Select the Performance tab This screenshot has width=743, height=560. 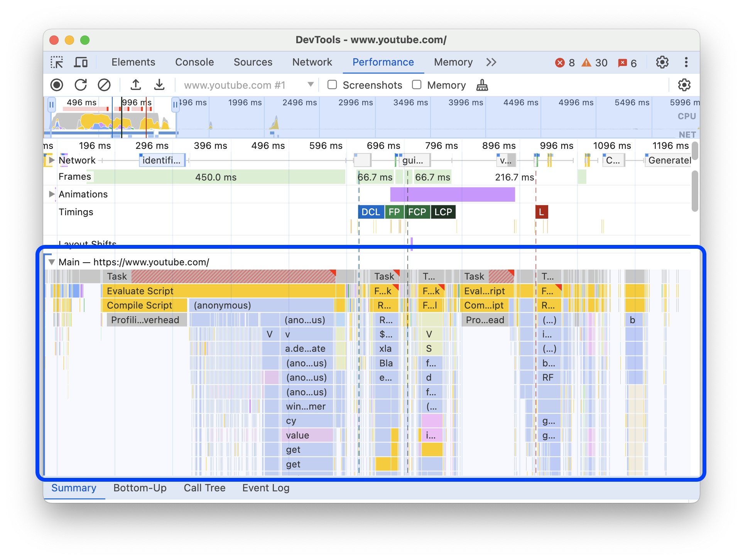(x=383, y=62)
